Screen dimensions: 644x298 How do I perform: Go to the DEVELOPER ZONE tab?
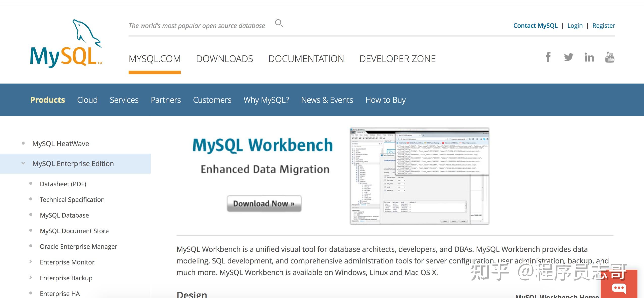pyautogui.click(x=397, y=59)
